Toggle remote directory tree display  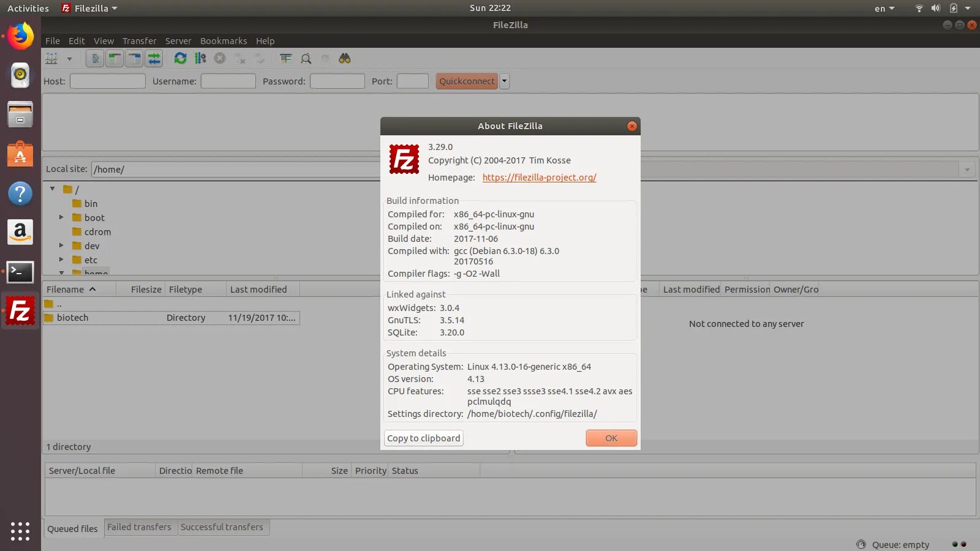point(134,59)
